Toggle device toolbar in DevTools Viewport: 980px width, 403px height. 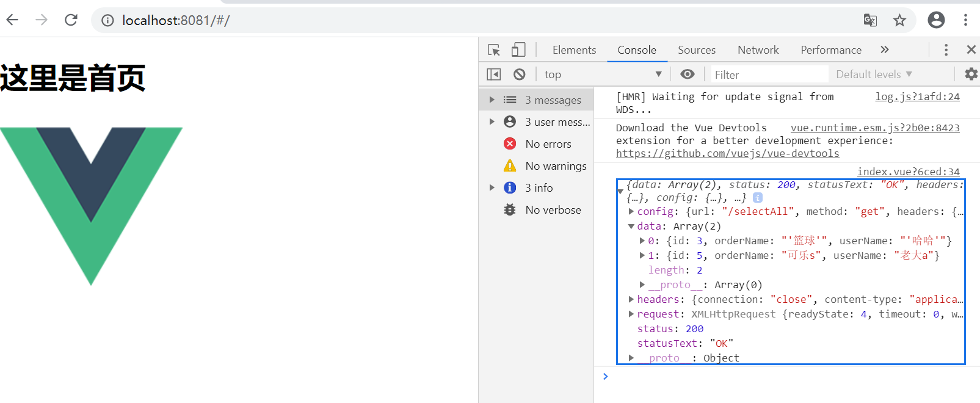click(518, 49)
